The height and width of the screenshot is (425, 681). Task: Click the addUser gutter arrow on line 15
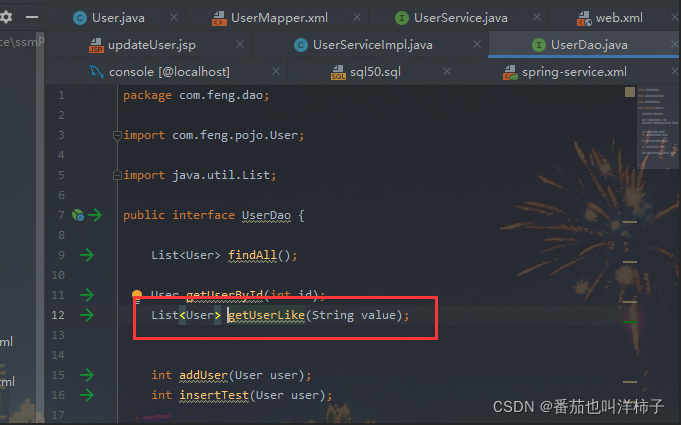pyautogui.click(x=87, y=375)
